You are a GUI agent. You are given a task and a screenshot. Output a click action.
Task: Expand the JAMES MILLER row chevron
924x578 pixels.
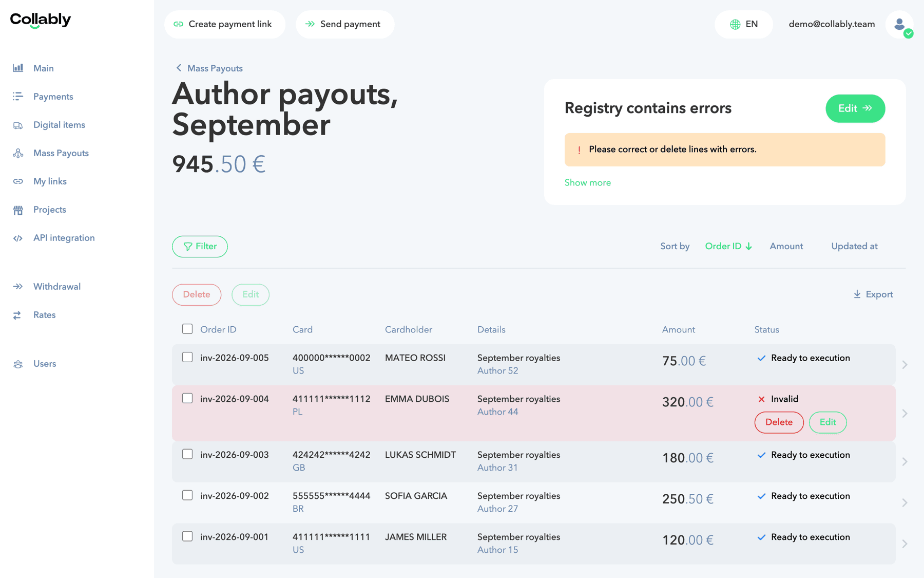(904, 544)
